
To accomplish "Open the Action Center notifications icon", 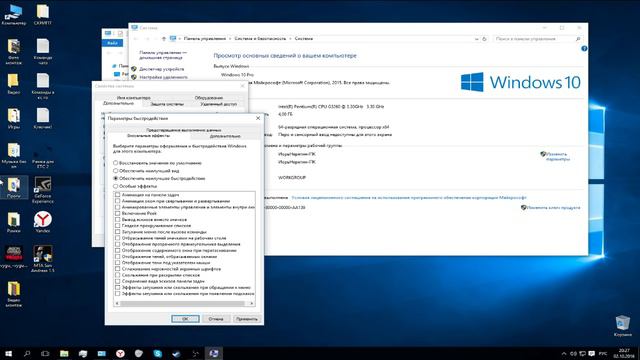I will [591, 353].
